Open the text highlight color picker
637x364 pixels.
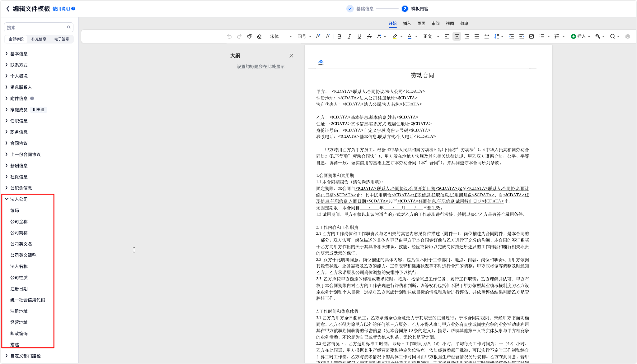click(401, 36)
